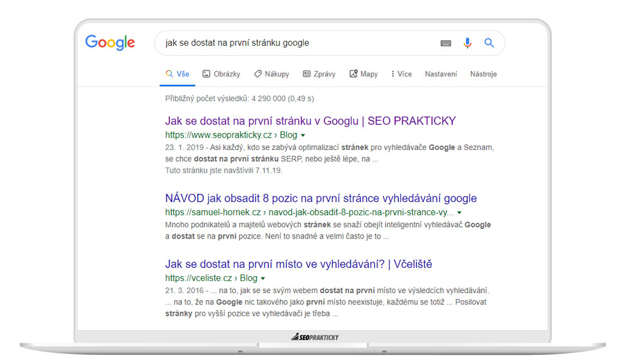Image resolution: width=628 pixels, height=364 pixels.
Task: Open the Mapy tab
Action: (364, 74)
